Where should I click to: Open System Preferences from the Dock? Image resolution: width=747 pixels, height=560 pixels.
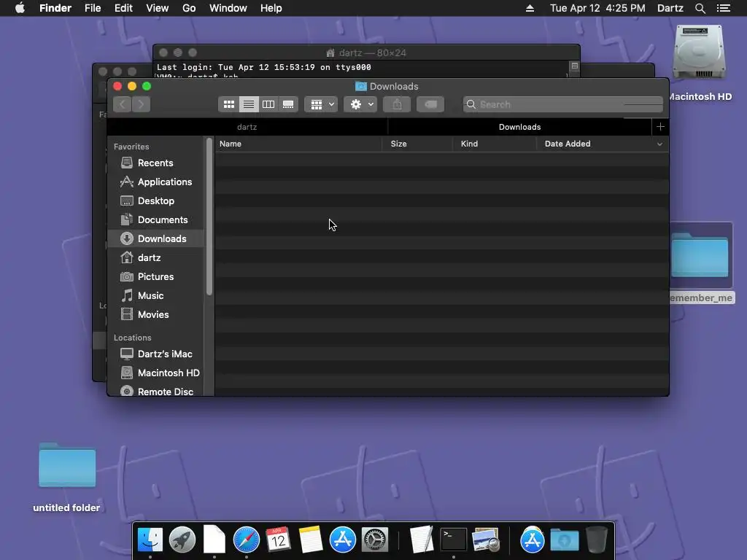click(375, 540)
